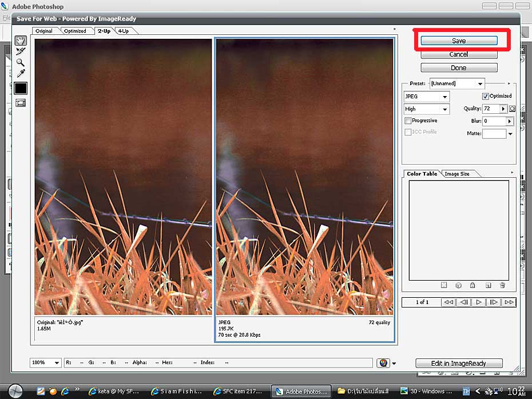Click the Blur value field

[x=494, y=121]
